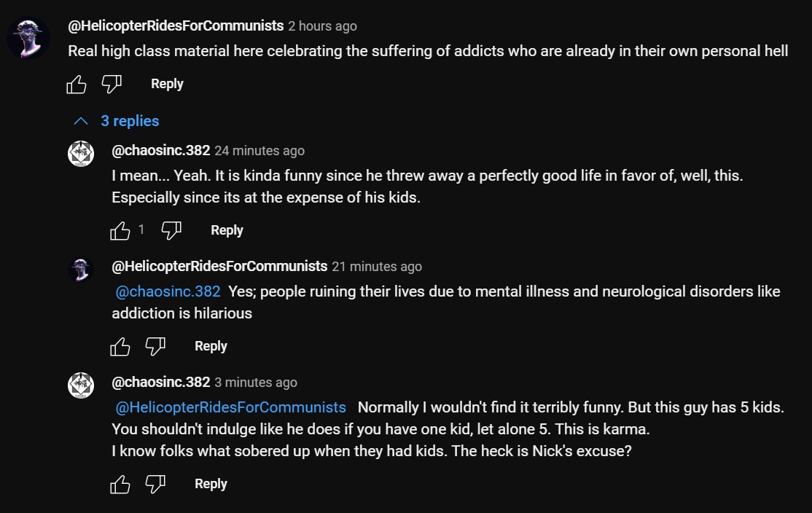The width and height of the screenshot is (812, 513).
Task: Click the @chaosinc.382 mention link
Action: point(168,291)
